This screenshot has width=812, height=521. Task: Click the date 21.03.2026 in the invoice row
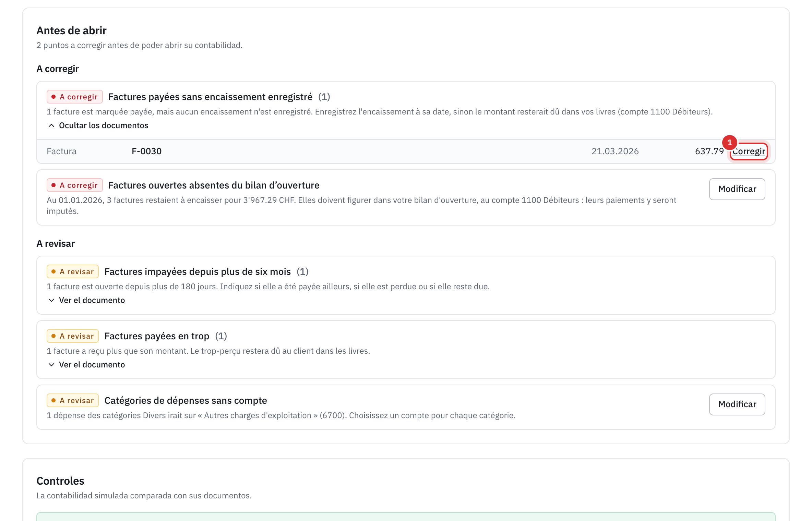point(615,151)
